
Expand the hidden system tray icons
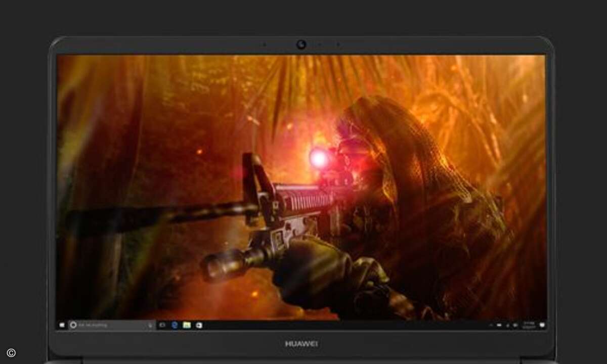491,325
